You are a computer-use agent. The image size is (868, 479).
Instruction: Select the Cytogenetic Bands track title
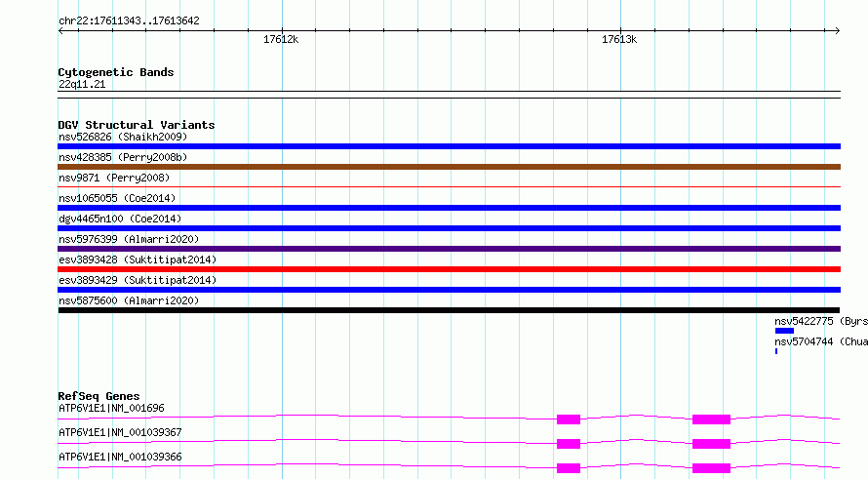(116, 72)
